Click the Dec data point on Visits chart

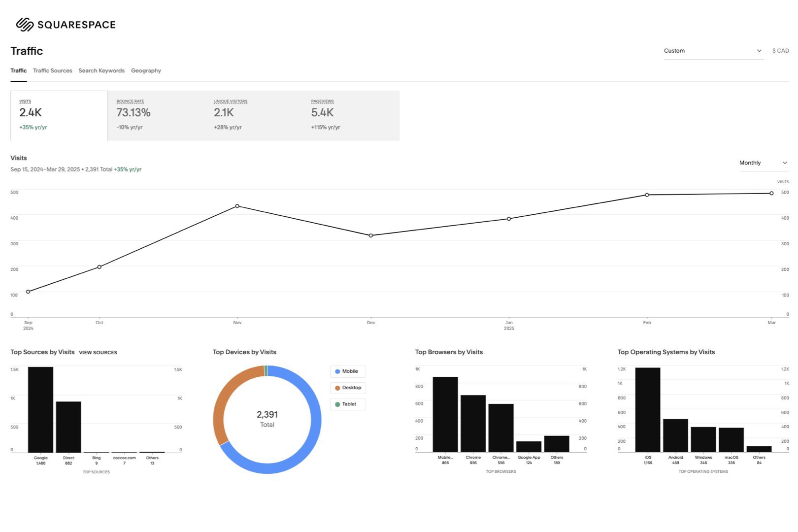coord(371,235)
